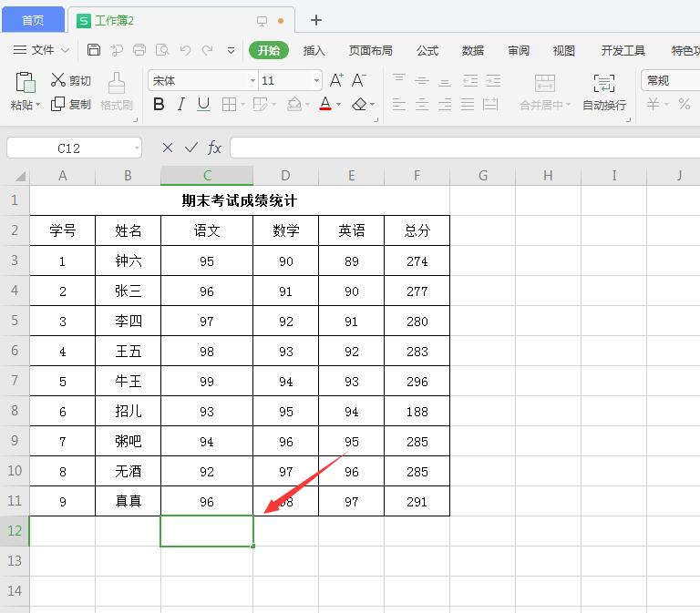Toggle 自动换行 wrap text

pyautogui.click(x=604, y=92)
